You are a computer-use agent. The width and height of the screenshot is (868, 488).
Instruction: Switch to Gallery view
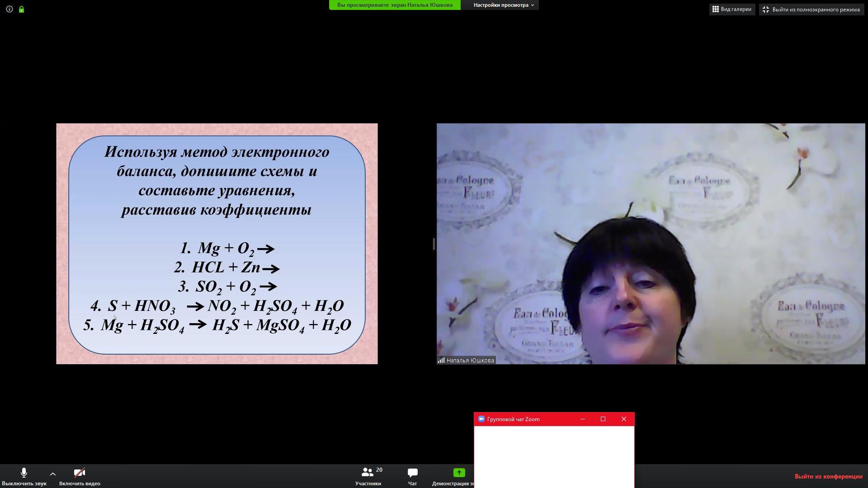click(732, 9)
